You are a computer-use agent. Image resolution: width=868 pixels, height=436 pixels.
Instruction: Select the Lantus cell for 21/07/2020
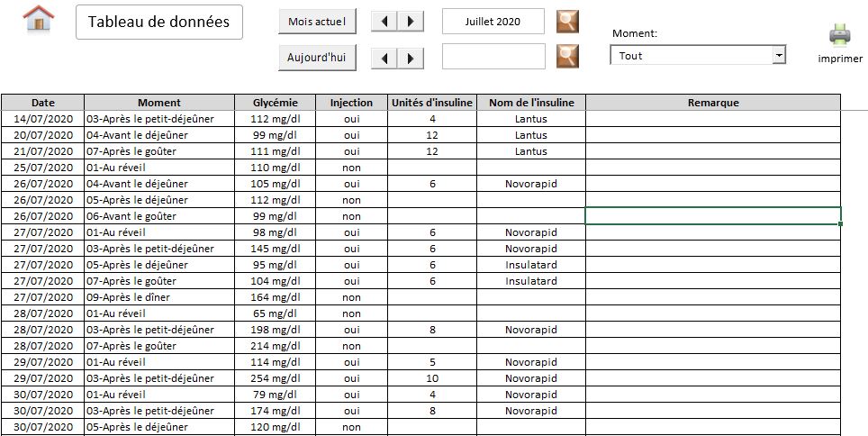pyautogui.click(x=531, y=151)
